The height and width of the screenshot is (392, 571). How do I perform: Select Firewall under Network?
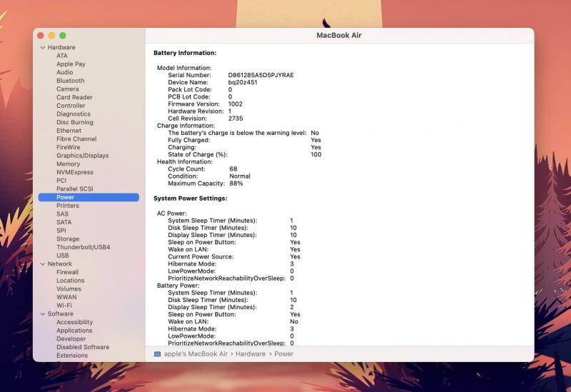tap(67, 272)
